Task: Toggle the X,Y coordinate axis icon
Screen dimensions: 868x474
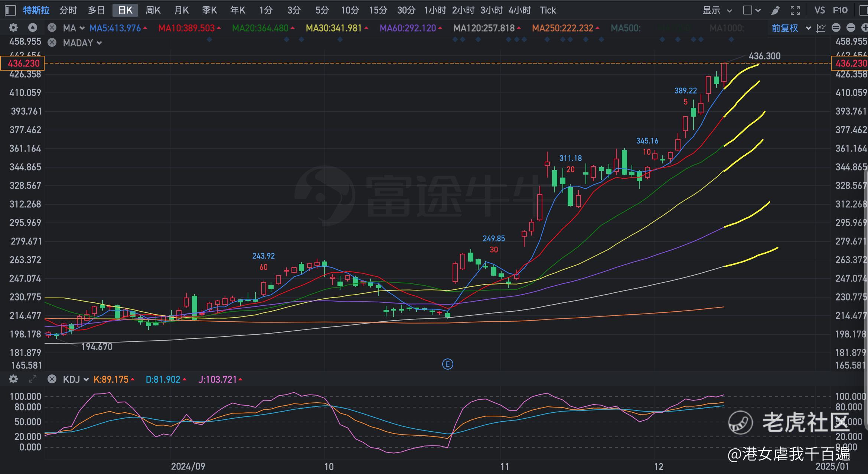Action: 821,28
